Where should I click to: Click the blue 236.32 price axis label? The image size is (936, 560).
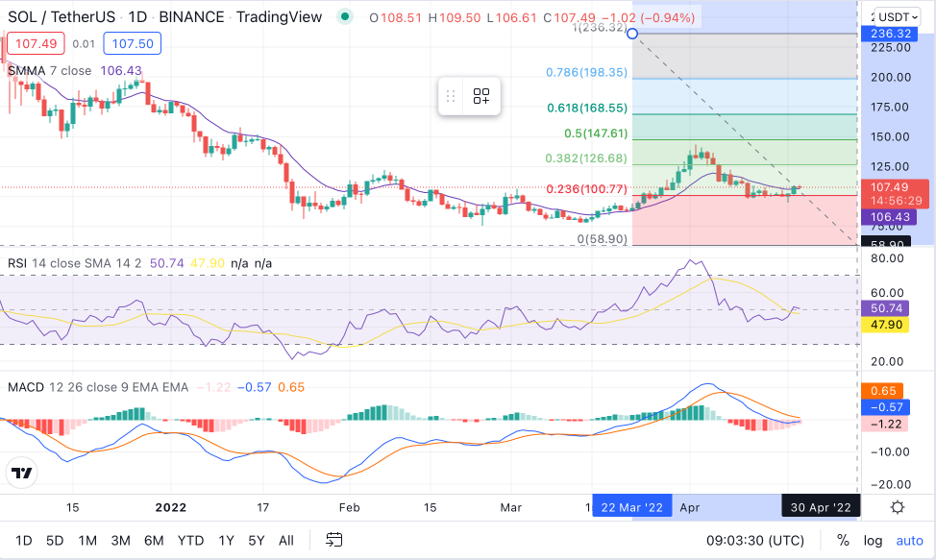tap(891, 34)
